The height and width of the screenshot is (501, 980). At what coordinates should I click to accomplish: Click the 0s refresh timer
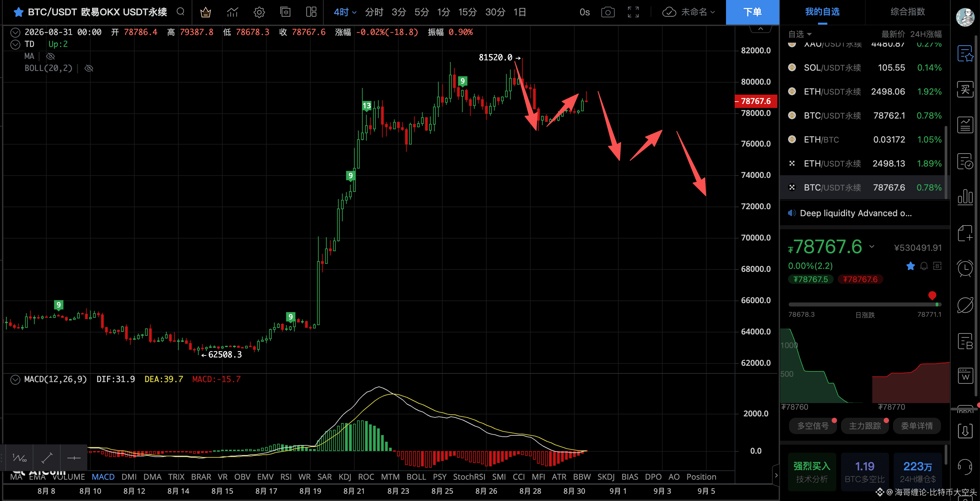coord(584,12)
